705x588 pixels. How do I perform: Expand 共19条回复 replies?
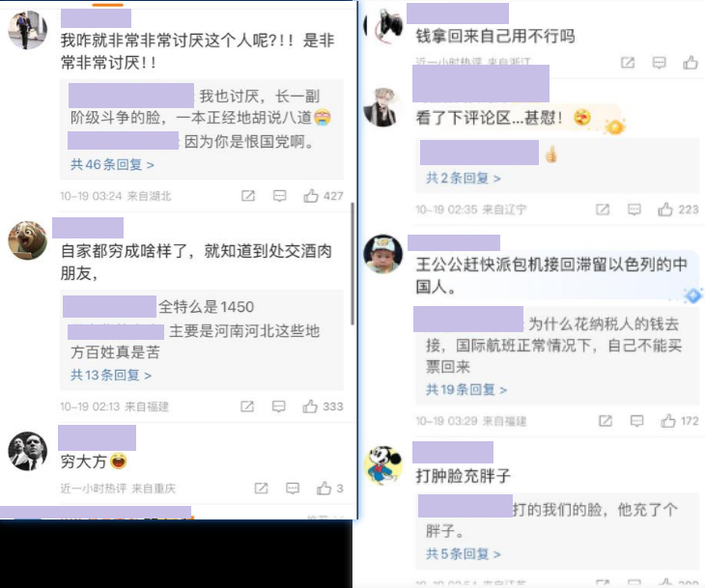click(466, 389)
